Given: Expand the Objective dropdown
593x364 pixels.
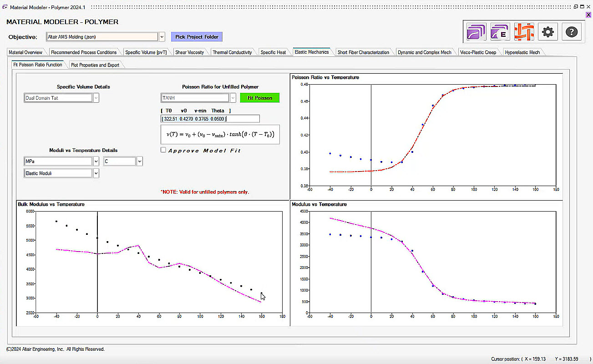Looking at the screenshot, I should (x=162, y=37).
